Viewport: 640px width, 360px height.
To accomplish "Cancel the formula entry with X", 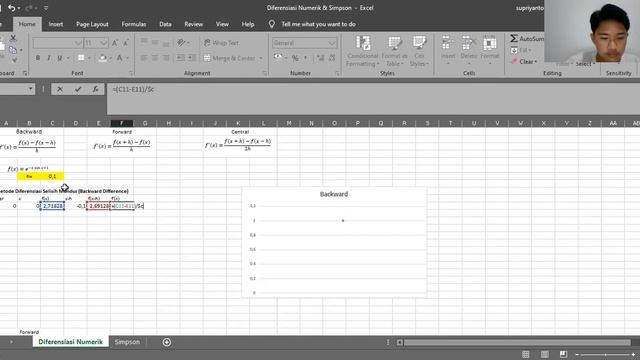I will tap(60, 89).
